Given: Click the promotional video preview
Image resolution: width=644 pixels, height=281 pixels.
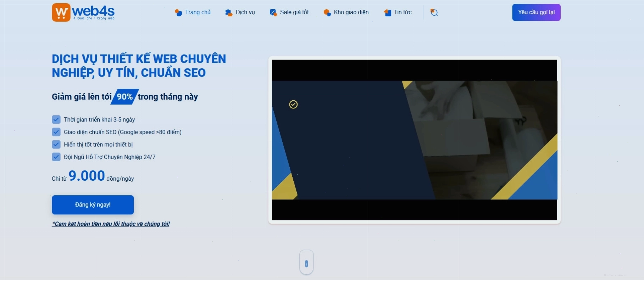Looking at the screenshot, I should (x=415, y=140).
